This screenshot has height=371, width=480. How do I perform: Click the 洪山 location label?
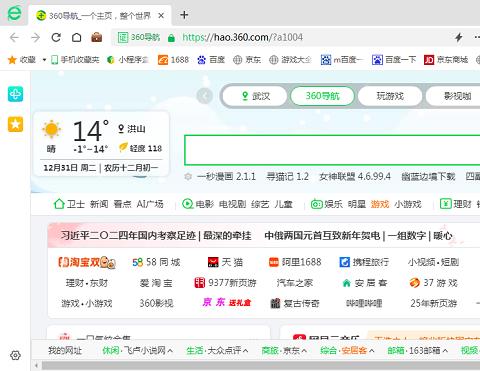pyautogui.click(x=132, y=129)
